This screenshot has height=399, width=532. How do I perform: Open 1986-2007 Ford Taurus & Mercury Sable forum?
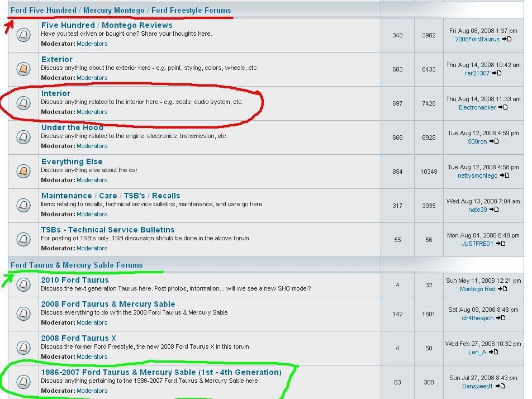pyautogui.click(x=161, y=372)
